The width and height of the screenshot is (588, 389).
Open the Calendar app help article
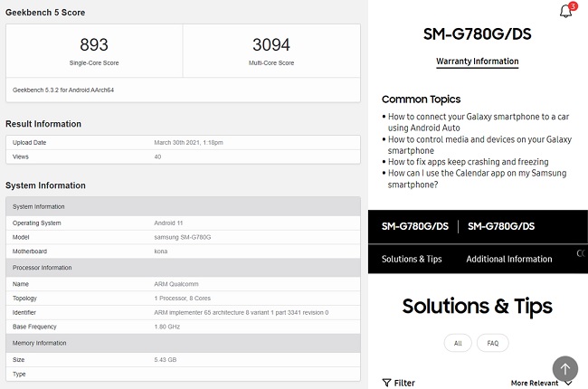click(x=477, y=178)
